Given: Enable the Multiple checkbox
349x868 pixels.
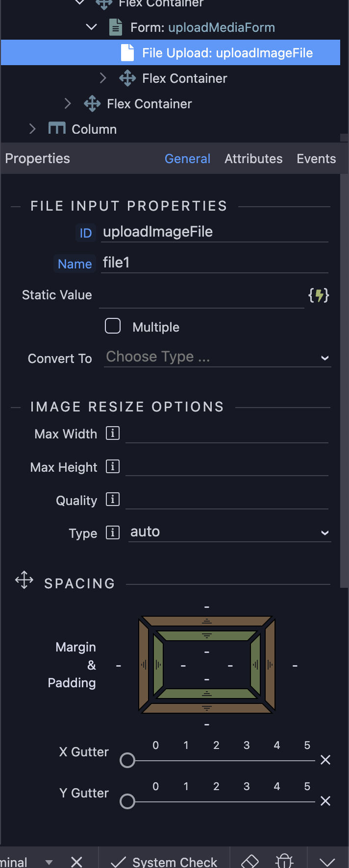Looking at the screenshot, I should [x=113, y=326].
